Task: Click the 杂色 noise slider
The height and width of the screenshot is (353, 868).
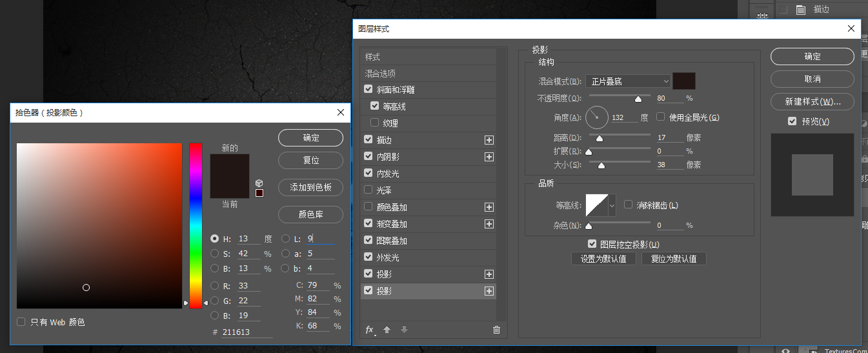Action: pos(618,225)
